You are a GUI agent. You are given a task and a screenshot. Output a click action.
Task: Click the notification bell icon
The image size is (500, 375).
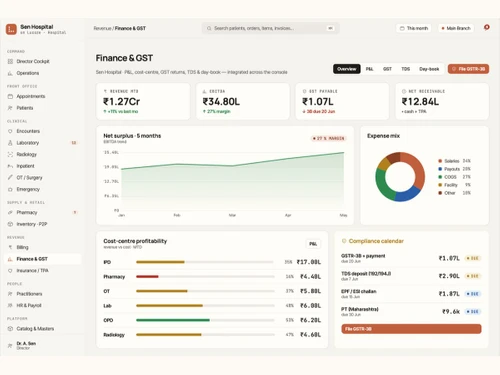[x=487, y=27]
